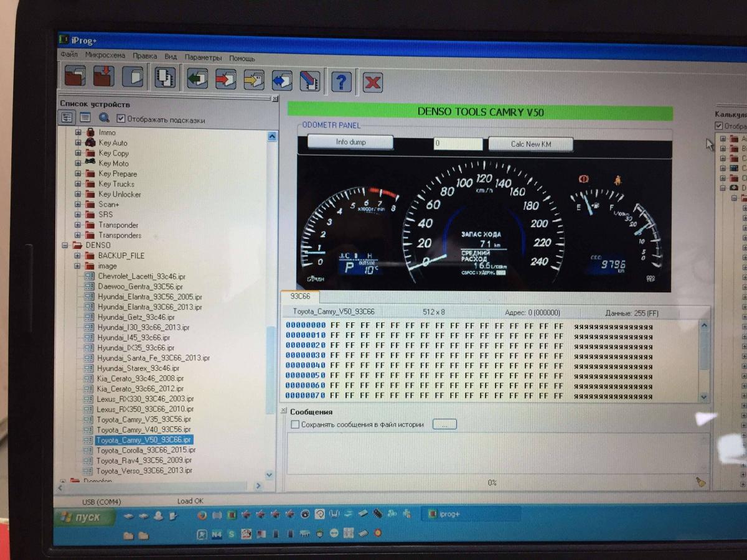Click the 'USB (COM4)' status bar text
This screenshot has width=747, height=560.
[101, 502]
